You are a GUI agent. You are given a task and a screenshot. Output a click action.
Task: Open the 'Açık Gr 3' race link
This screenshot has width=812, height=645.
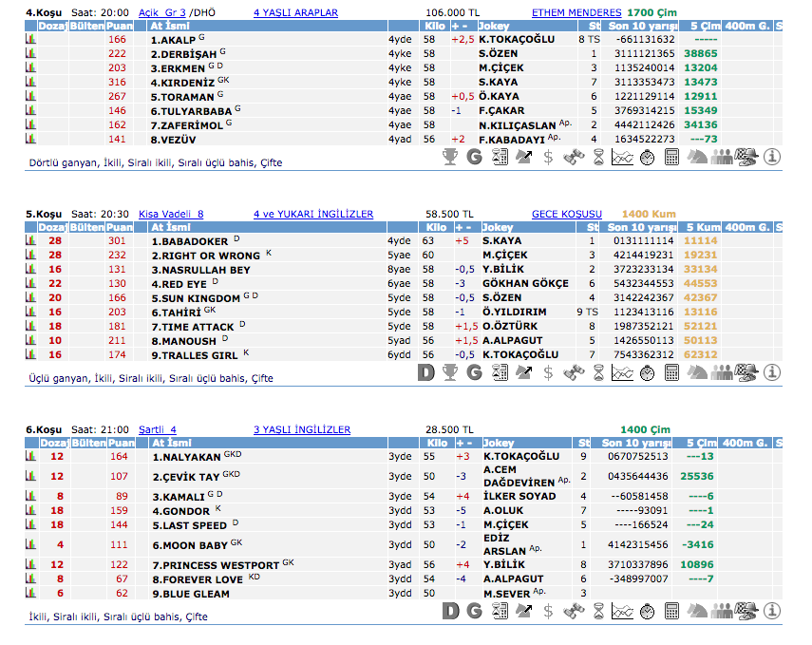tap(162, 13)
